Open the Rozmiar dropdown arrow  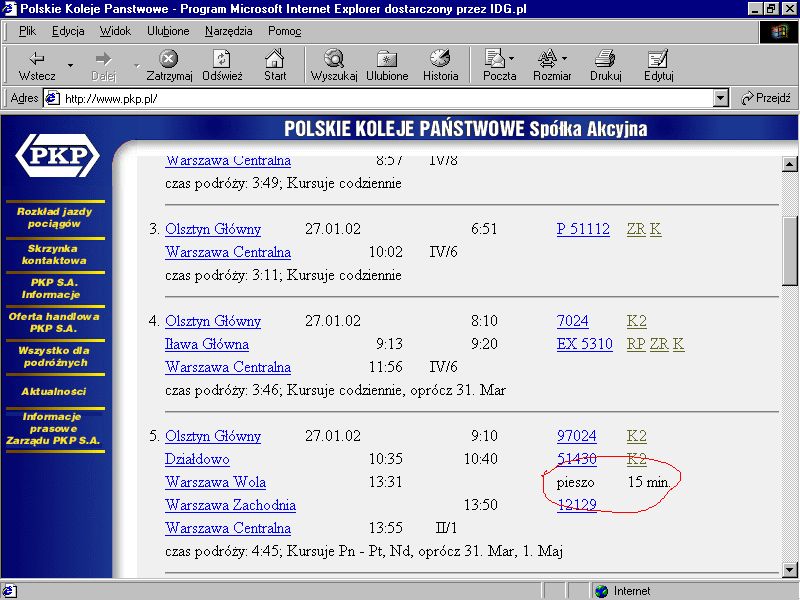[564, 58]
